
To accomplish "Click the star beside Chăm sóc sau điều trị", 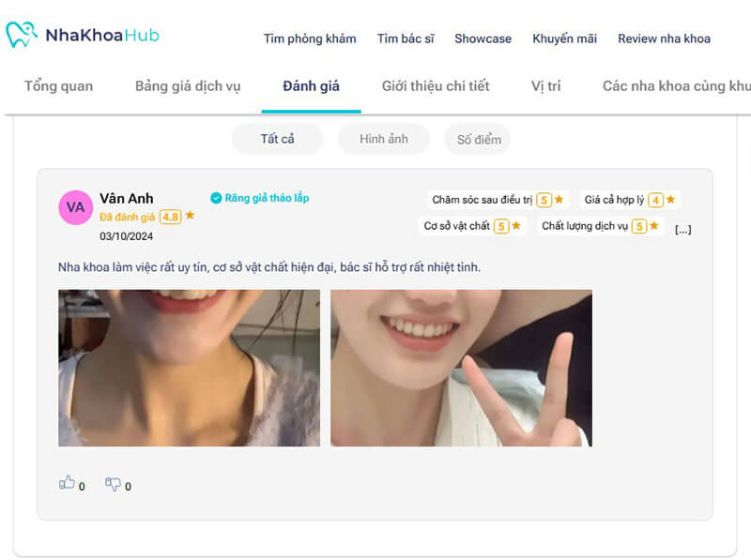I will (559, 199).
